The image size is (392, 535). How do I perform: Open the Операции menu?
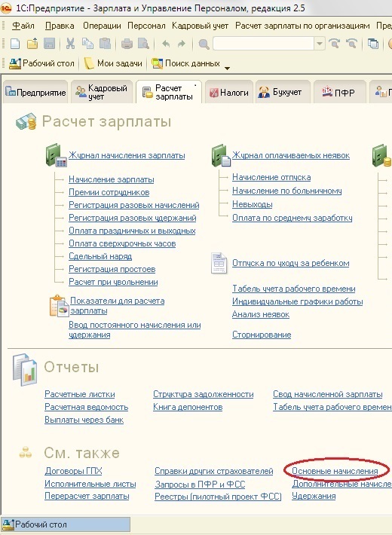pyautogui.click(x=102, y=26)
